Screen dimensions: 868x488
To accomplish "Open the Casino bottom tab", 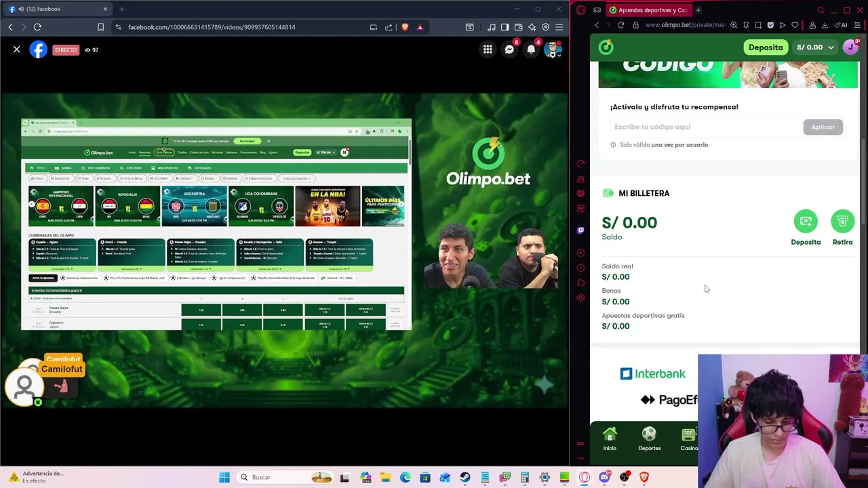I will click(689, 439).
